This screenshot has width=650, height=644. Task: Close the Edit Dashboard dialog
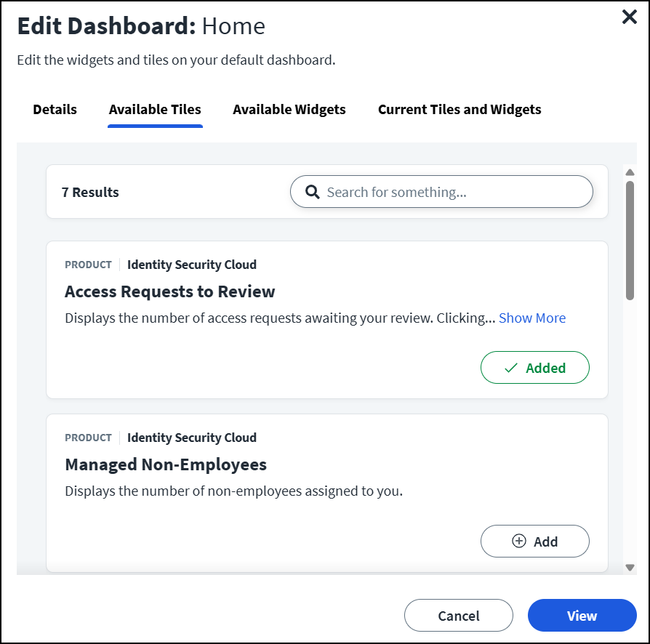pos(629,17)
